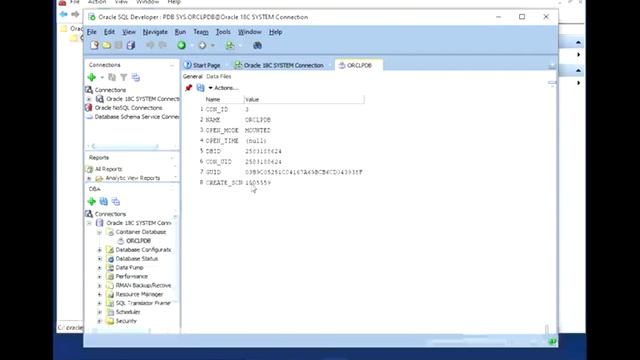Screen dimensions: 640x360
Task: Click the Database Status tree icon
Action: (110, 259)
